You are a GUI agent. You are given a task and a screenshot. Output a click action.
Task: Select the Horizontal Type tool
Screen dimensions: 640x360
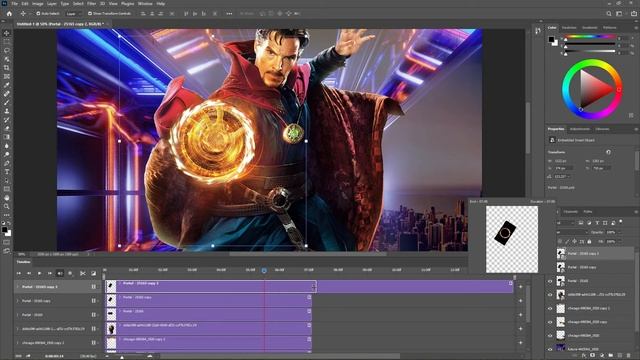(x=7, y=172)
